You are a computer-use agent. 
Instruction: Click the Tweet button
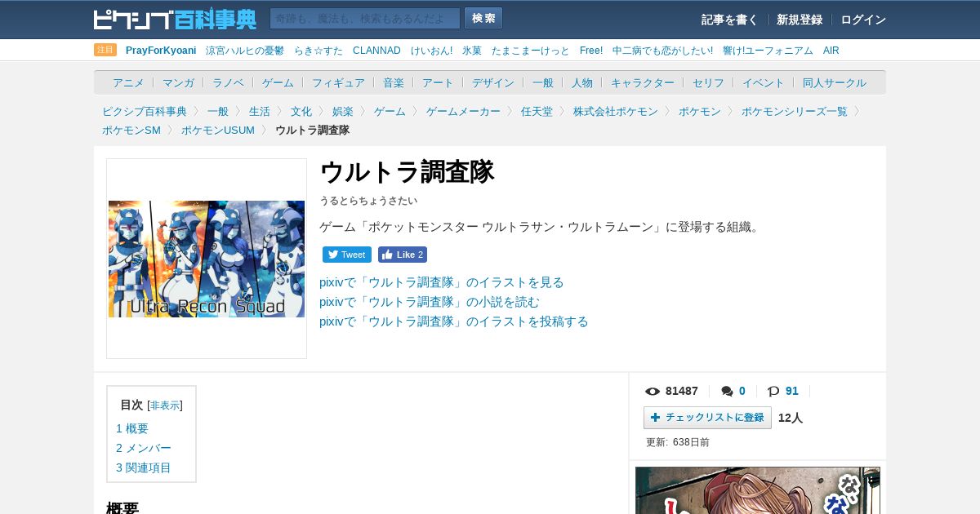347,255
